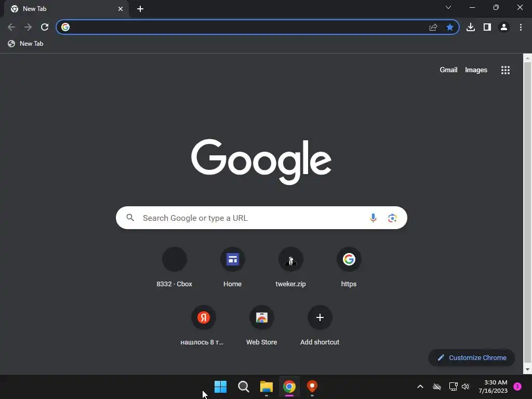Screen dimensions: 532x399
Task: Go forward using the browser forward arrow
Action: 28,27
